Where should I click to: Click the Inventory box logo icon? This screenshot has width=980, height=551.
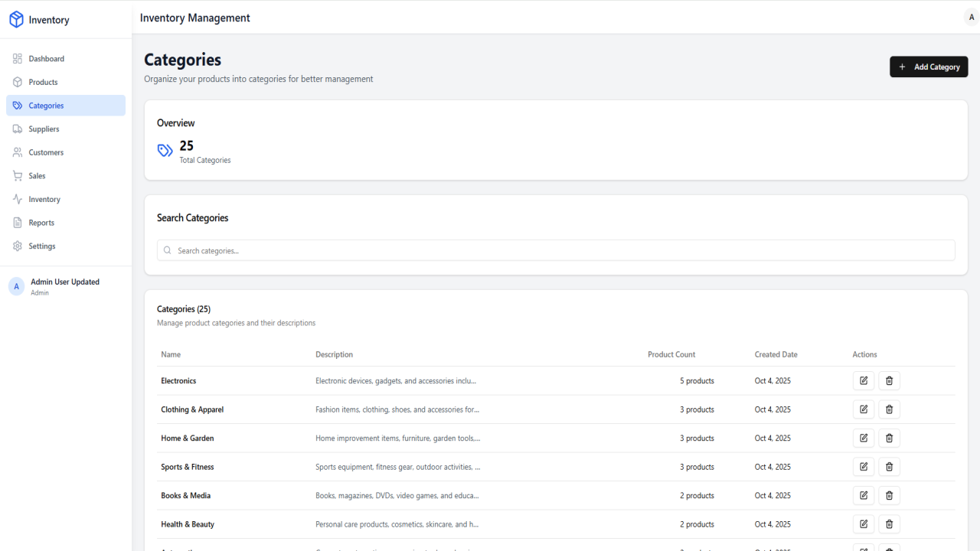17,20
